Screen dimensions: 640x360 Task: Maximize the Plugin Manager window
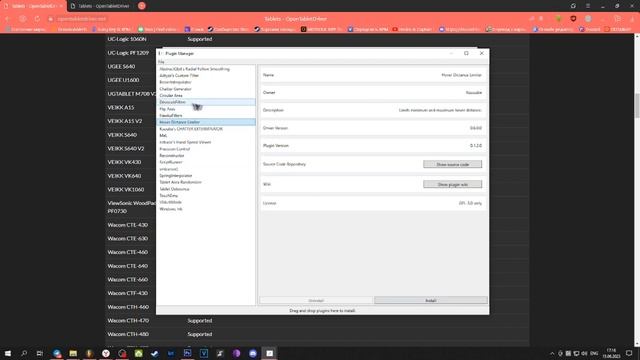466,53
